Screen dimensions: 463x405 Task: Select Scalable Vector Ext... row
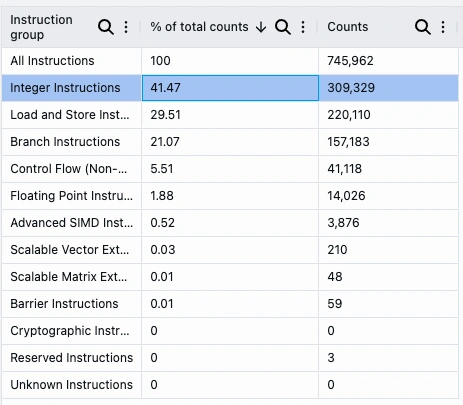point(230,250)
